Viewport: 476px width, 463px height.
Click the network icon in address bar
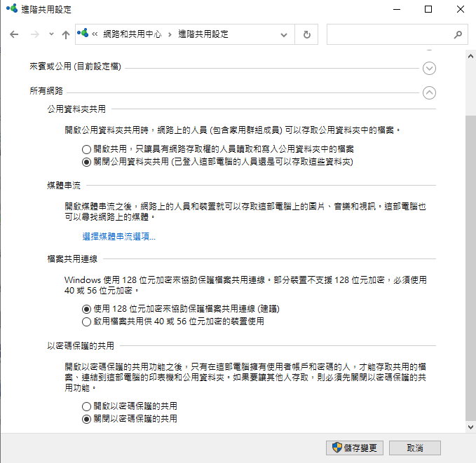coord(83,34)
